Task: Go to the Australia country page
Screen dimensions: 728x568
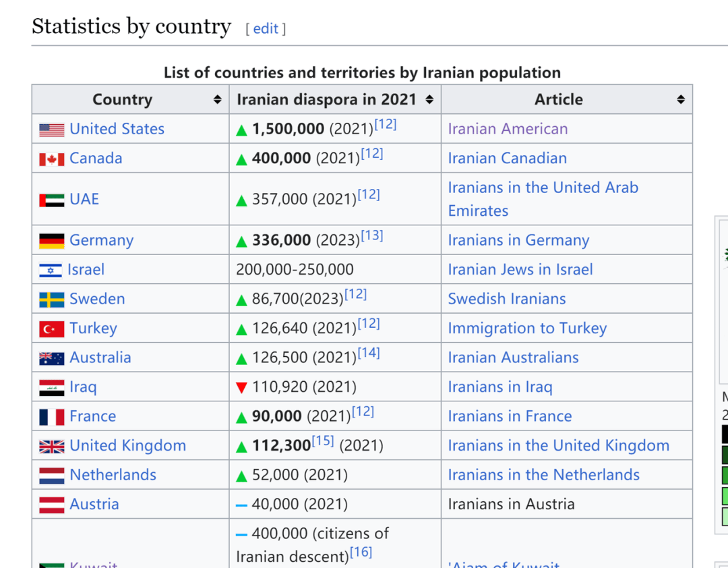Action: 100,358
